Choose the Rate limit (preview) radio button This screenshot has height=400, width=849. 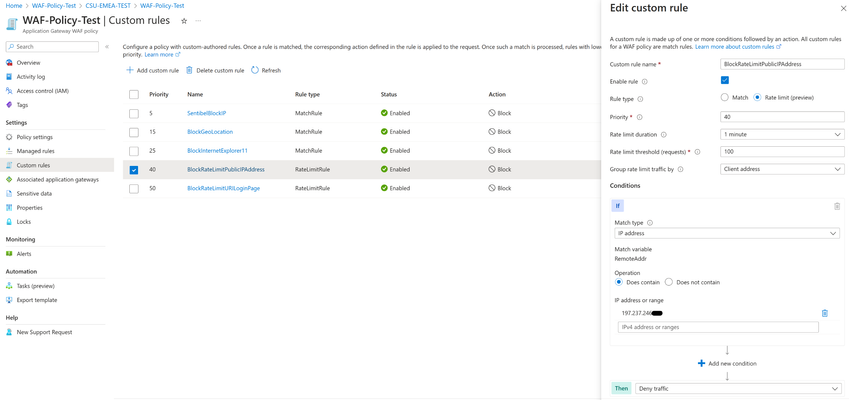point(757,98)
